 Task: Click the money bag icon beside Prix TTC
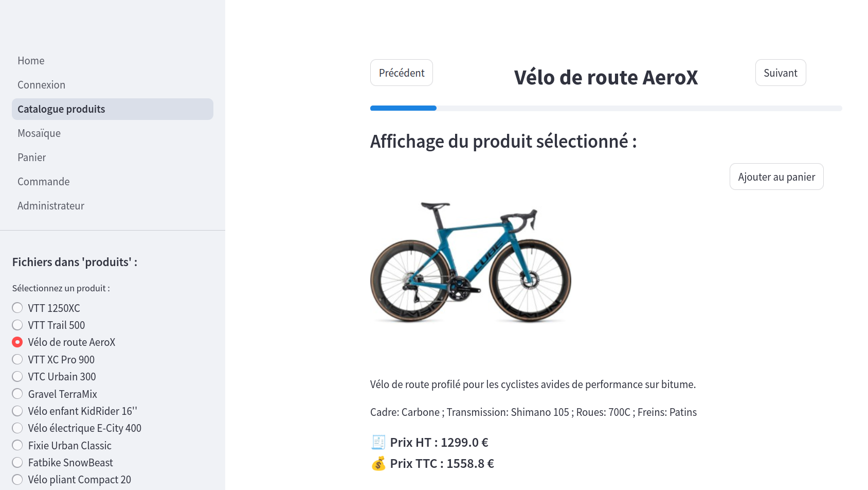pyautogui.click(x=378, y=463)
